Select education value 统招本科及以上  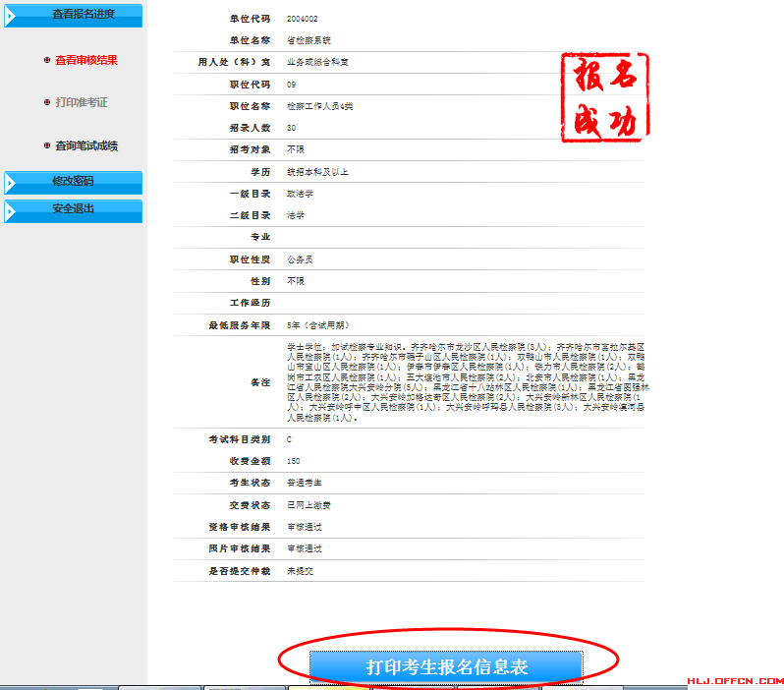pyautogui.click(x=317, y=172)
